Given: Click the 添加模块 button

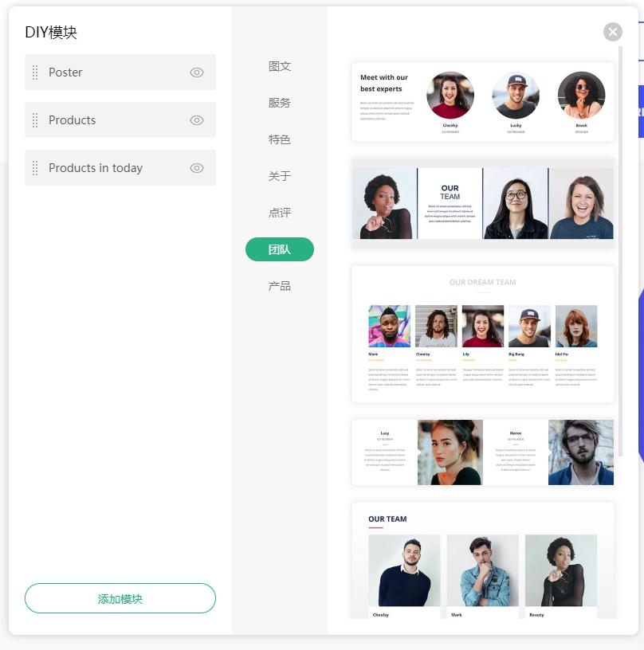Looking at the screenshot, I should coord(120,598).
